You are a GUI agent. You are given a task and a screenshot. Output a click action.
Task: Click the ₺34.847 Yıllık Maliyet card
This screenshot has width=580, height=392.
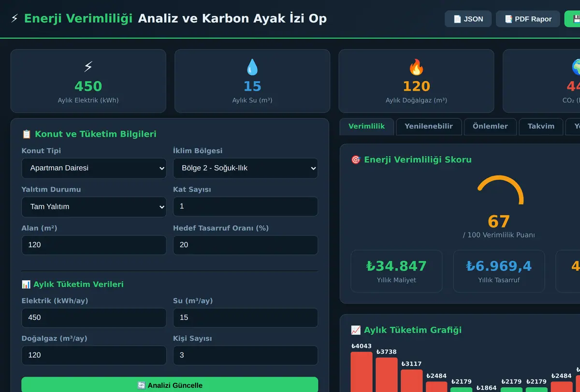(396, 271)
